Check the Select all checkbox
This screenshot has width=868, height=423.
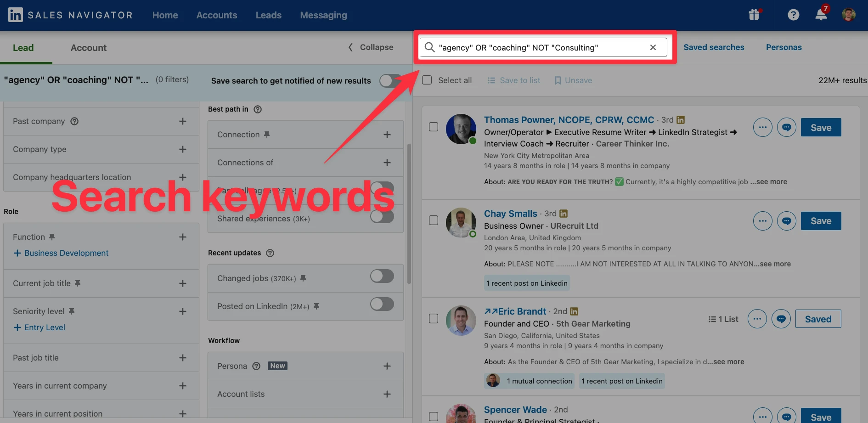427,80
